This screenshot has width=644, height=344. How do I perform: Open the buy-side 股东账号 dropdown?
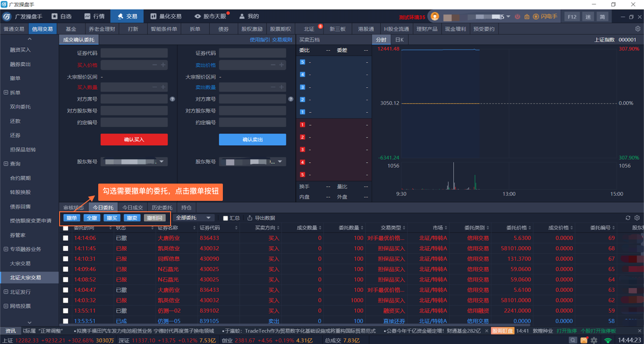pyautogui.click(x=134, y=161)
